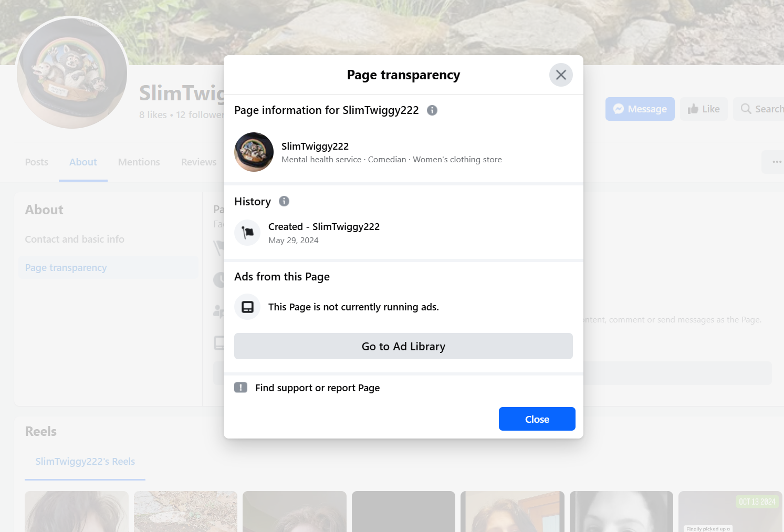This screenshot has height=532, width=784.
Task: Click the magnifier icon in Search button
Action: [x=746, y=109]
